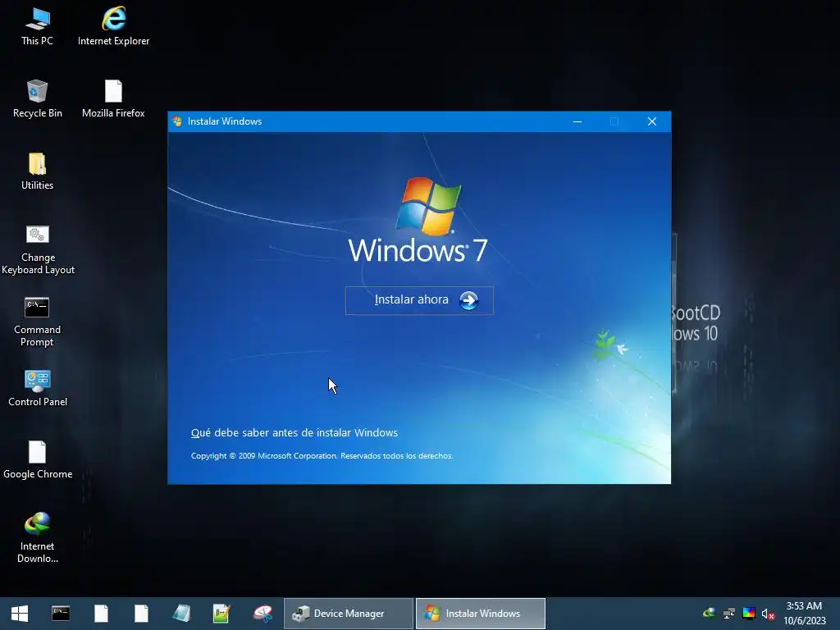Switch to Device Manager taskbar button

pyautogui.click(x=349, y=614)
